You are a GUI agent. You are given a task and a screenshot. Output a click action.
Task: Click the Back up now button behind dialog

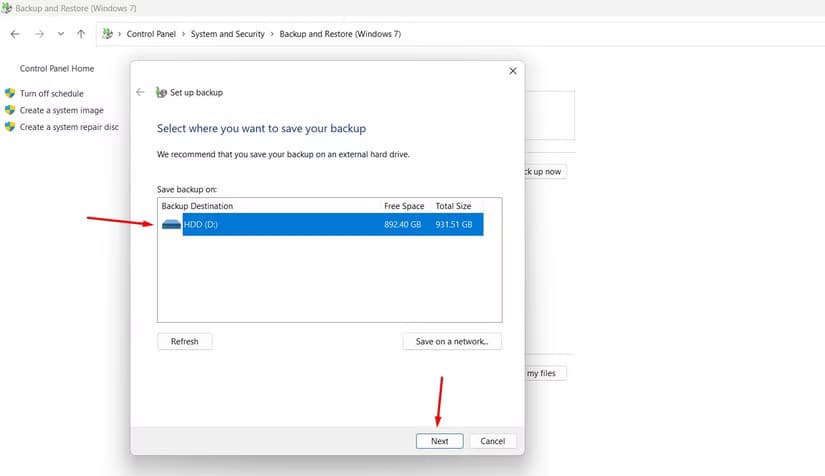pyautogui.click(x=545, y=171)
